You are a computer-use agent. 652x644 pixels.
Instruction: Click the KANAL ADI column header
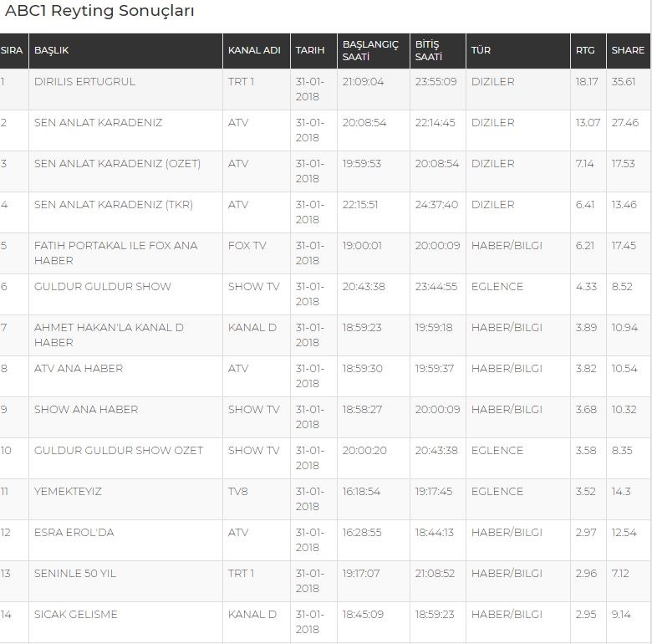254,50
